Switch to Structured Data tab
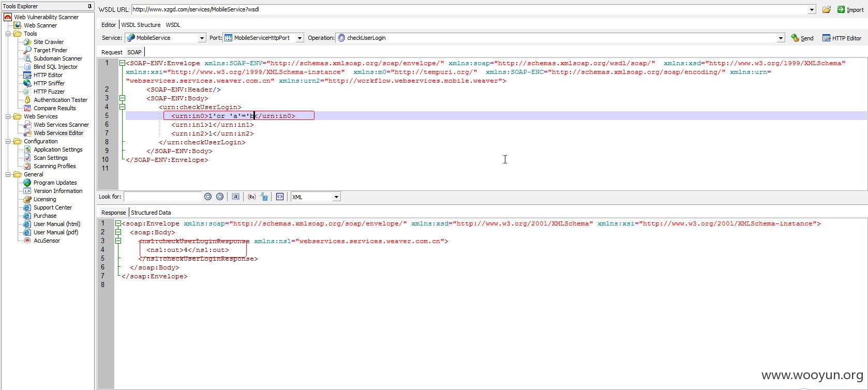 pos(151,213)
